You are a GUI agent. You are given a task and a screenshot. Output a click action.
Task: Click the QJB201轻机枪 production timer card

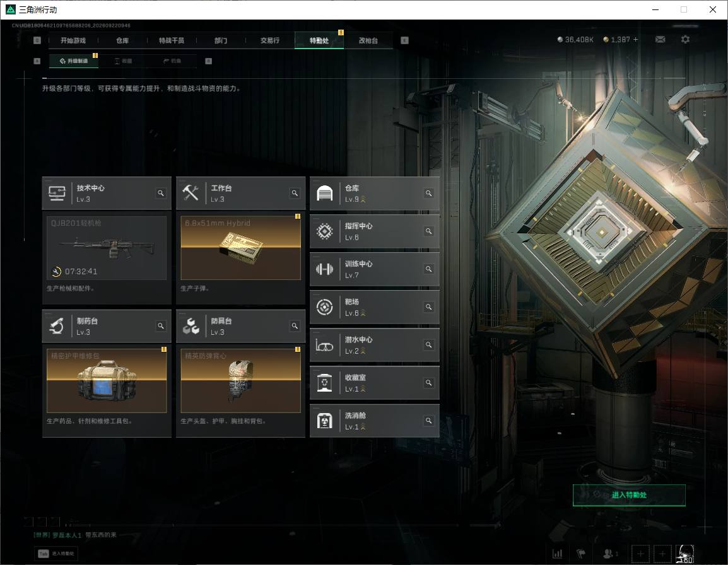click(107, 248)
